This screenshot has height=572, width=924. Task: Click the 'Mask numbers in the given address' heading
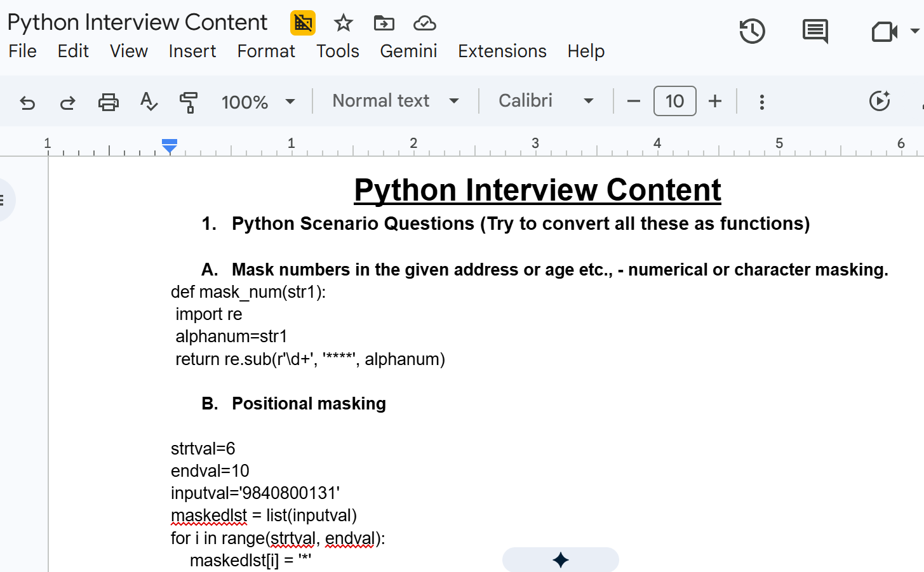click(x=560, y=270)
